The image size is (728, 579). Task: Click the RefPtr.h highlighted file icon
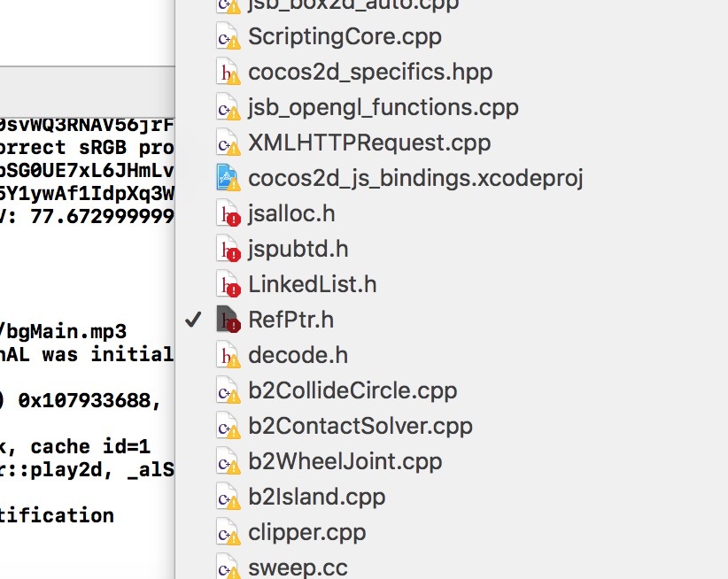[x=228, y=320]
